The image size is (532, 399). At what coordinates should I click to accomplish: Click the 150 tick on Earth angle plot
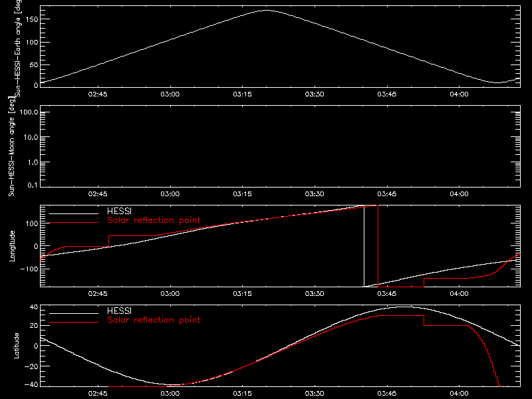pos(31,19)
